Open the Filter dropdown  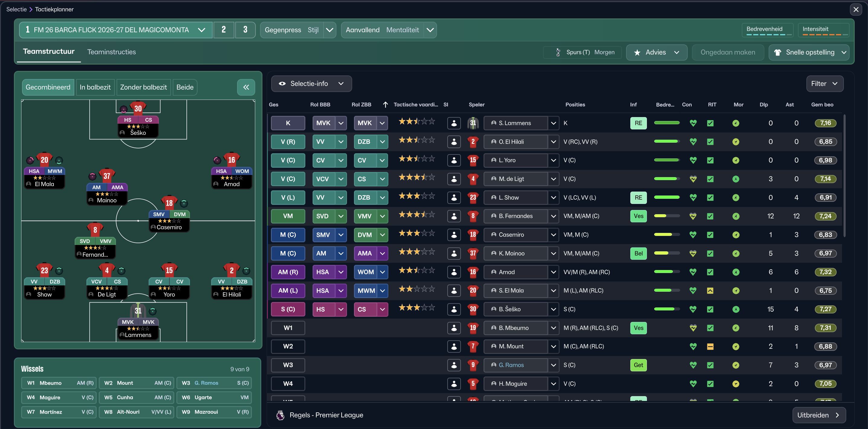click(x=825, y=84)
